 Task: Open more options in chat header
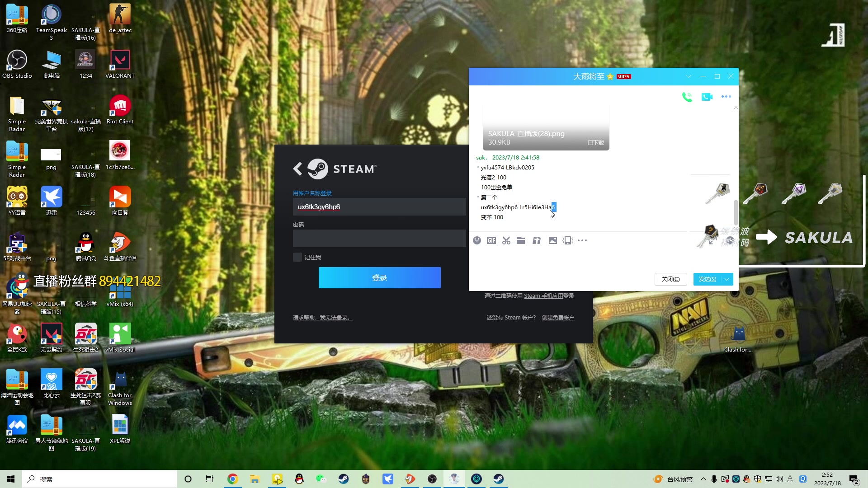[726, 97]
